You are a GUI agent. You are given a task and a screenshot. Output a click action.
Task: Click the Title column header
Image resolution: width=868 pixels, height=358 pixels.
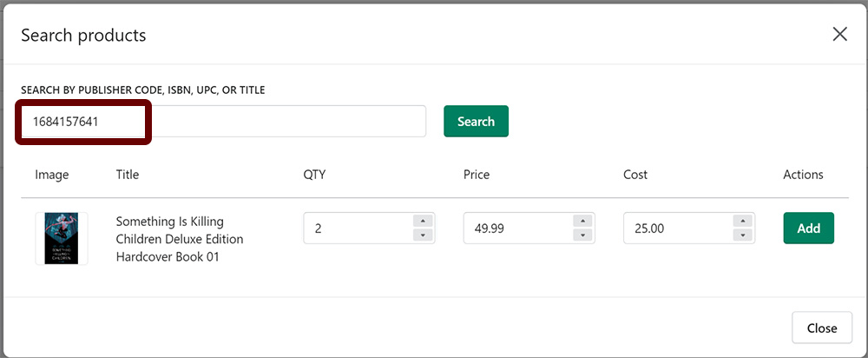[128, 175]
